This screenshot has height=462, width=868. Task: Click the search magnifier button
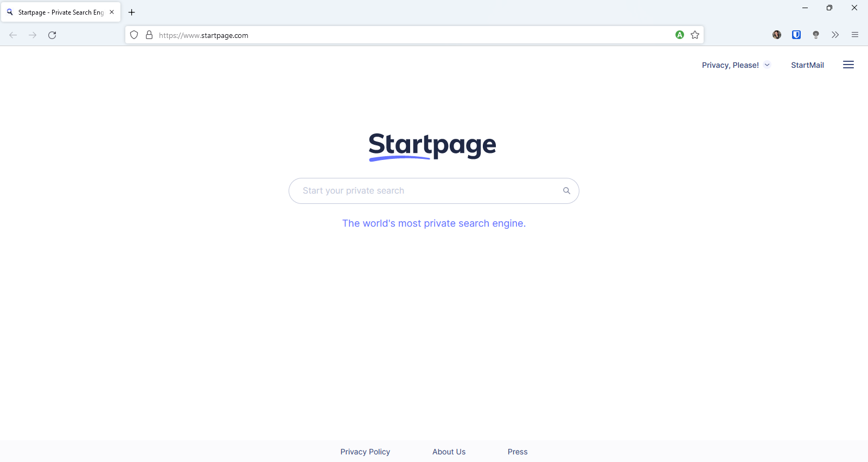pyautogui.click(x=566, y=191)
